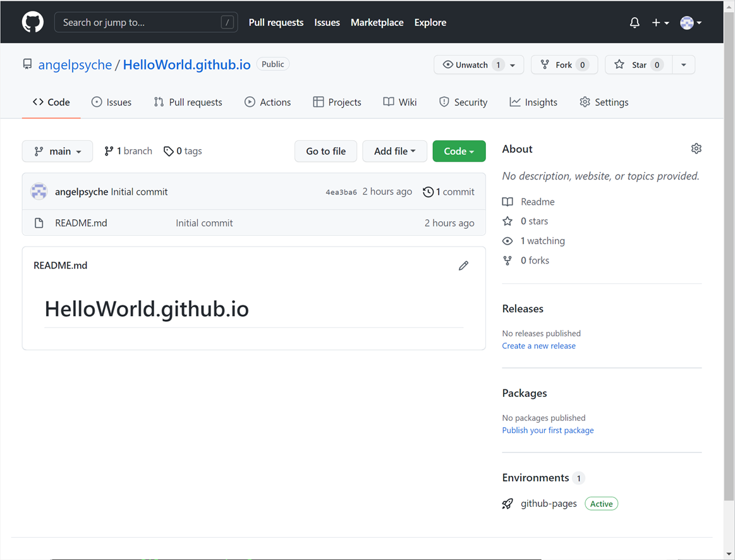Click Publish your first package
The image size is (735, 560).
547,430
